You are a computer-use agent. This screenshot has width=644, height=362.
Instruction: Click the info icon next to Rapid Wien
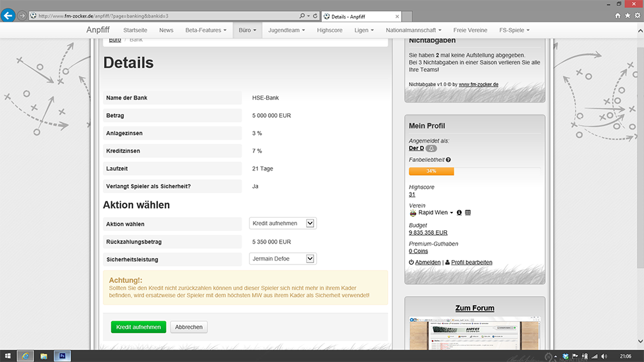[459, 213]
